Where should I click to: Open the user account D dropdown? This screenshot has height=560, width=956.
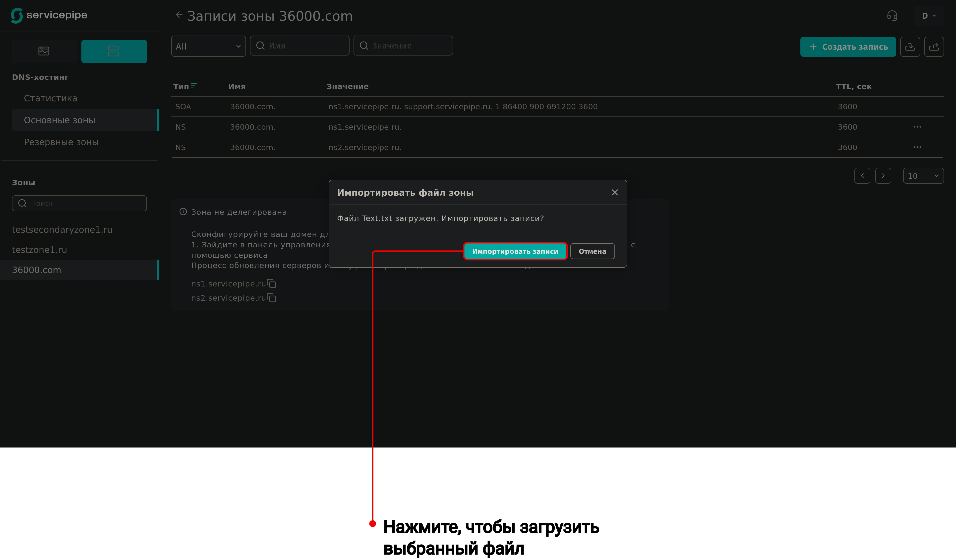pyautogui.click(x=929, y=16)
